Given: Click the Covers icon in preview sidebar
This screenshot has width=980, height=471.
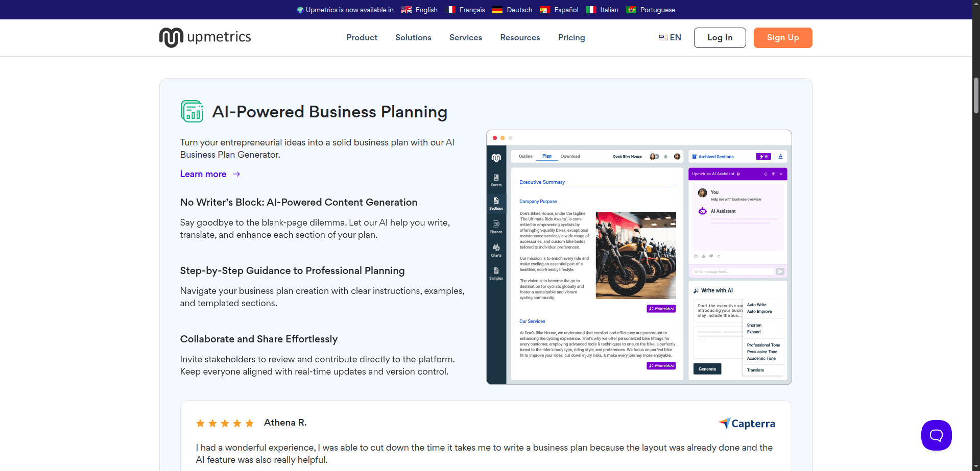Looking at the screenshot, I should 496,180.
